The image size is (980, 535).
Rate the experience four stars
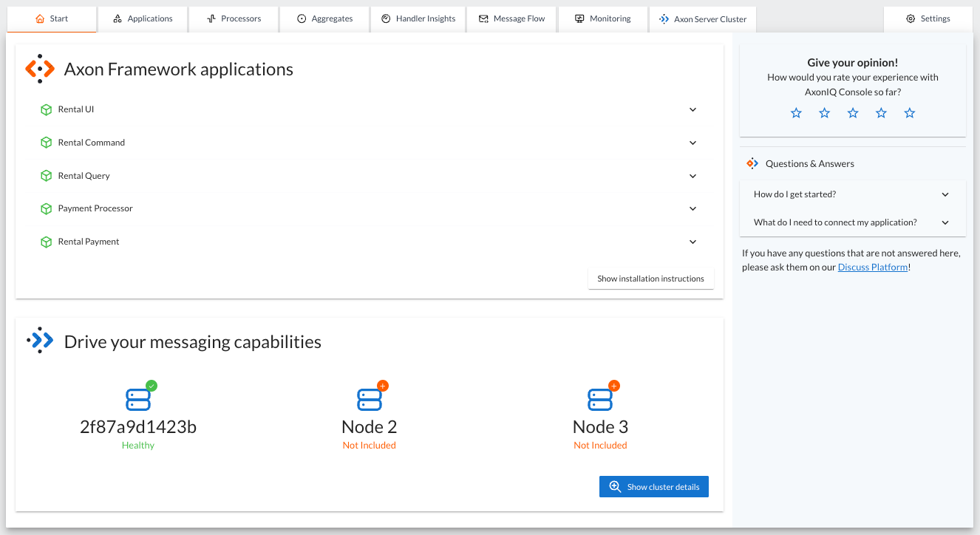(881, 113)
